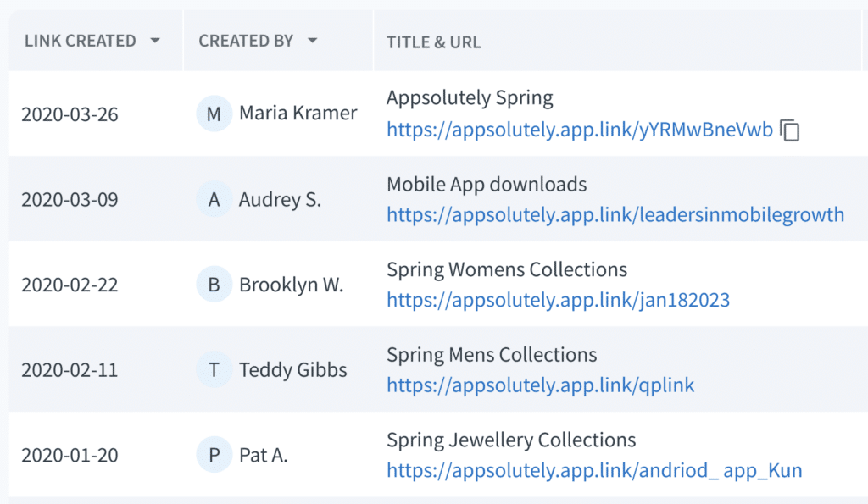Open the jan182023 link for Spring Womens Collections
This screenshot has height=504, width=868.
(558, 301)
